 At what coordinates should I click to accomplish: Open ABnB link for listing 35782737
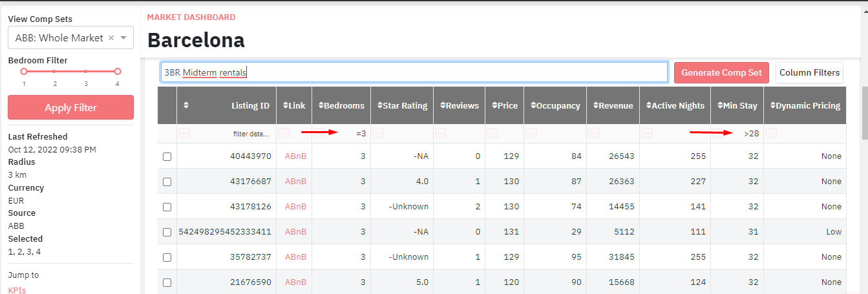click(x=295, y=257)
